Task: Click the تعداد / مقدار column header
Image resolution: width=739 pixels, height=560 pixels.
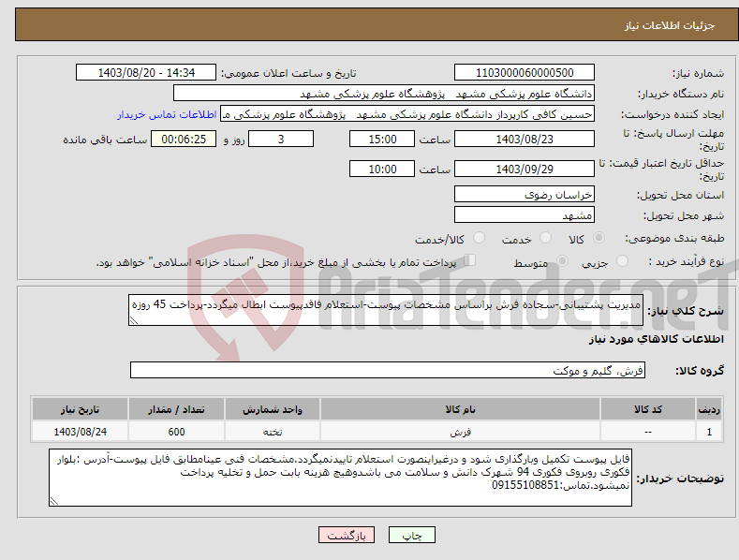Action: point(176,409)
